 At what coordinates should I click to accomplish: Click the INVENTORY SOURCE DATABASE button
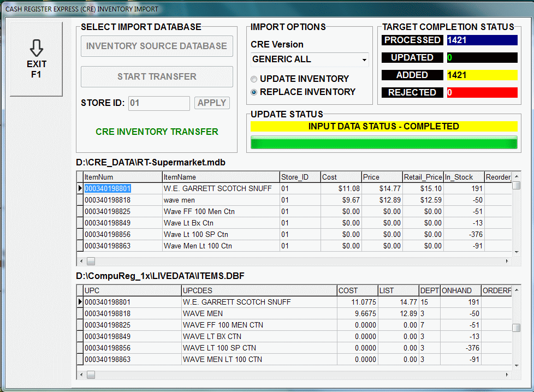(157, 46)
